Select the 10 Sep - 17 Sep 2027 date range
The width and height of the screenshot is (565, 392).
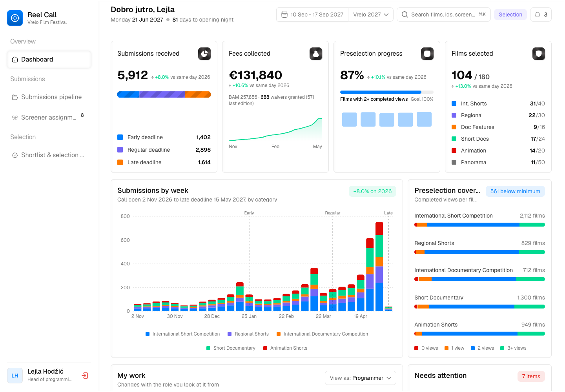312,15
